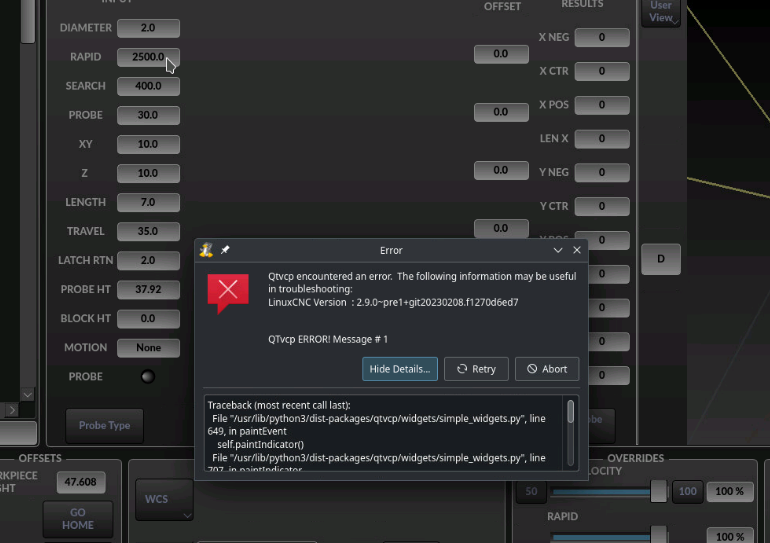
Task: Click the 'self.paintIndicator()' traceback line
Action: pyautogui.click(x=261, y=444)
